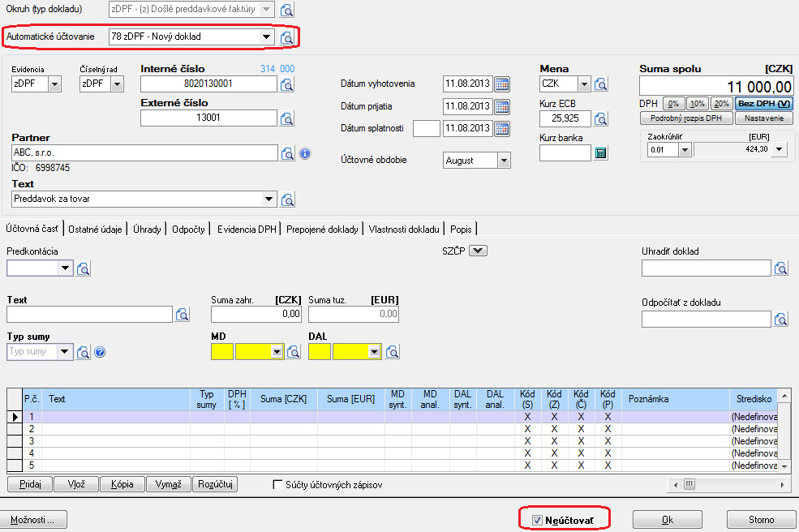Image resolution: width=799 pixels, height=532 pixels.
Task: Click Pridaj button
Action: pos(30,484)
